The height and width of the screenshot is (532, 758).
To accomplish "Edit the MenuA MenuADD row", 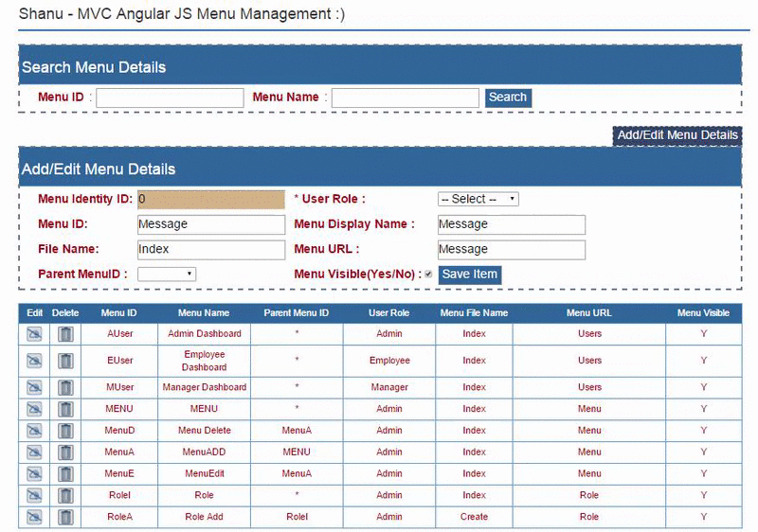I will (x=34, y=452).
